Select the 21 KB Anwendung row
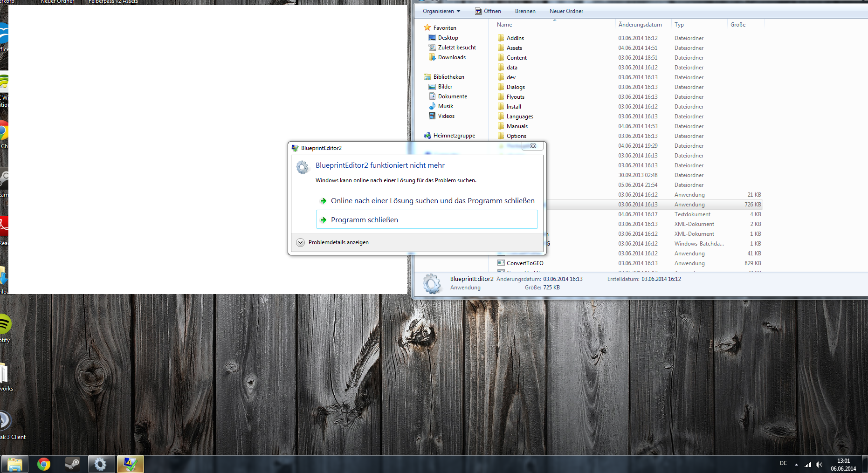868x473 pixels. [x=655, y=195]
